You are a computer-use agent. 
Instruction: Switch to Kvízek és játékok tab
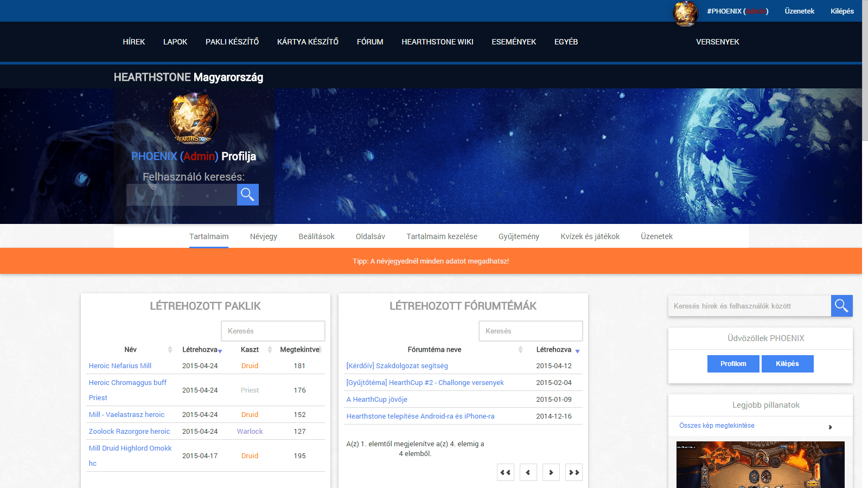(590, 236)
